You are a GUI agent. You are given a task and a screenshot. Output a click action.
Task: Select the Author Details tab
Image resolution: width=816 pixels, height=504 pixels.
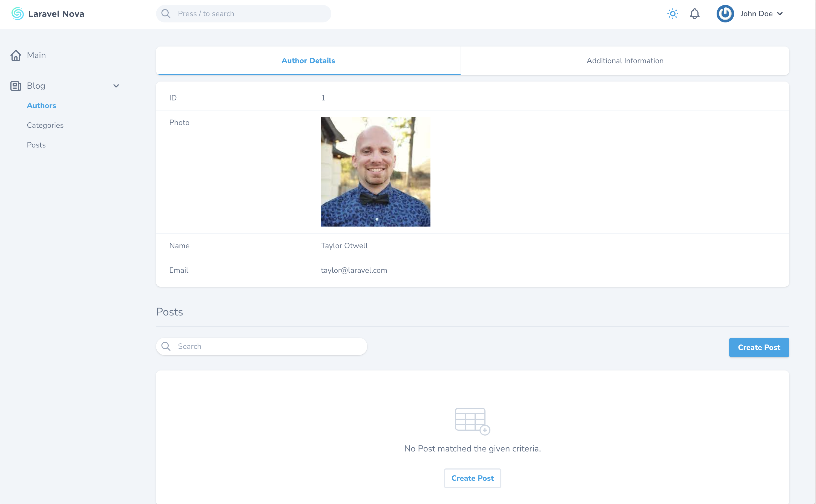coord(308,61)
